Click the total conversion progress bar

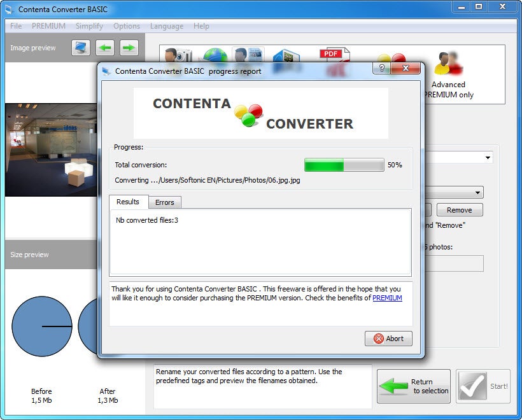click(x=344, y=165)
